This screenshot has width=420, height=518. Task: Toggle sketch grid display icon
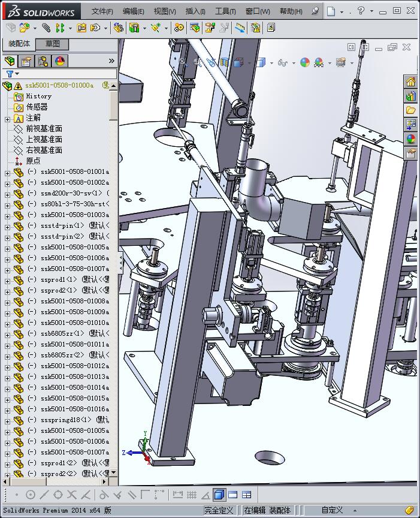coord(192,495)
